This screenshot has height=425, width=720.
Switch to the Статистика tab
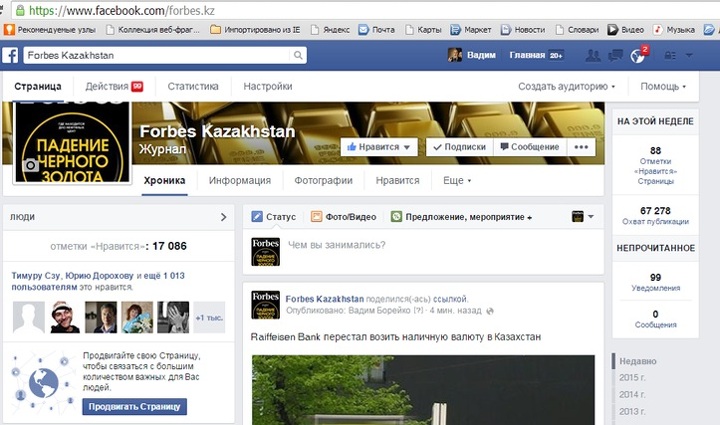192,87
